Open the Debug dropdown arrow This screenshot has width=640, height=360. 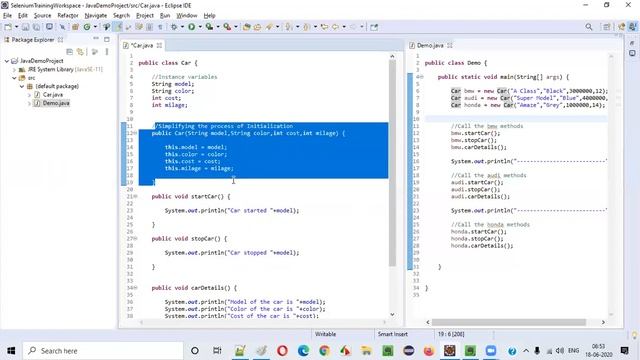pyautogui.click(x=182, y=27)
